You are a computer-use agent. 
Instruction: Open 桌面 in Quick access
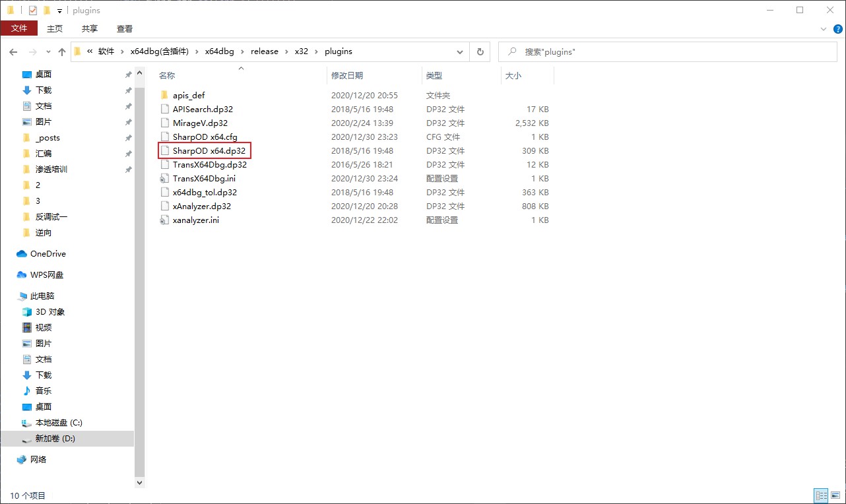coord(44,75)
